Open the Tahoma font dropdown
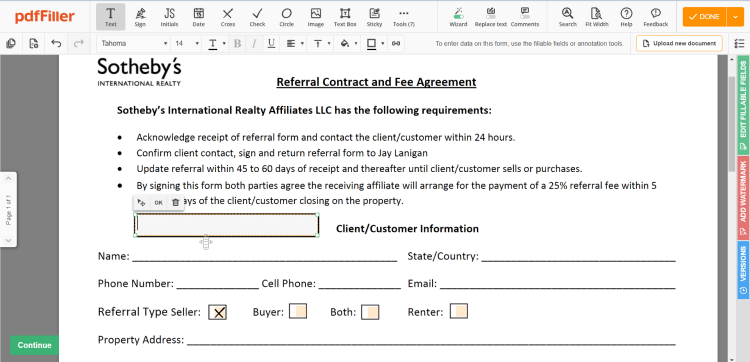This screenshot has height=362, width=750. 134,44
